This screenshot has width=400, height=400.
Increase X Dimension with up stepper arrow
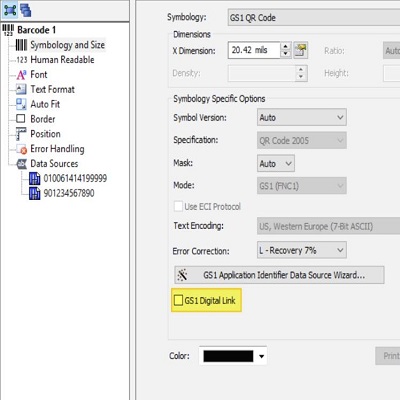[x=286, y=46]
